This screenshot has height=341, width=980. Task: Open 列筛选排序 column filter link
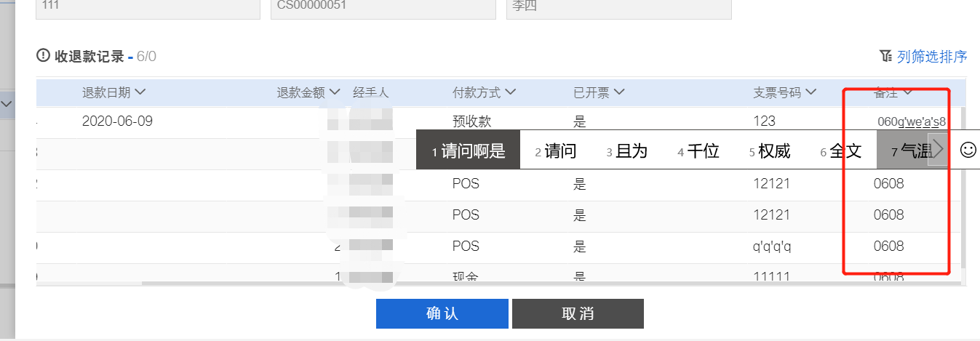[932, 57]
